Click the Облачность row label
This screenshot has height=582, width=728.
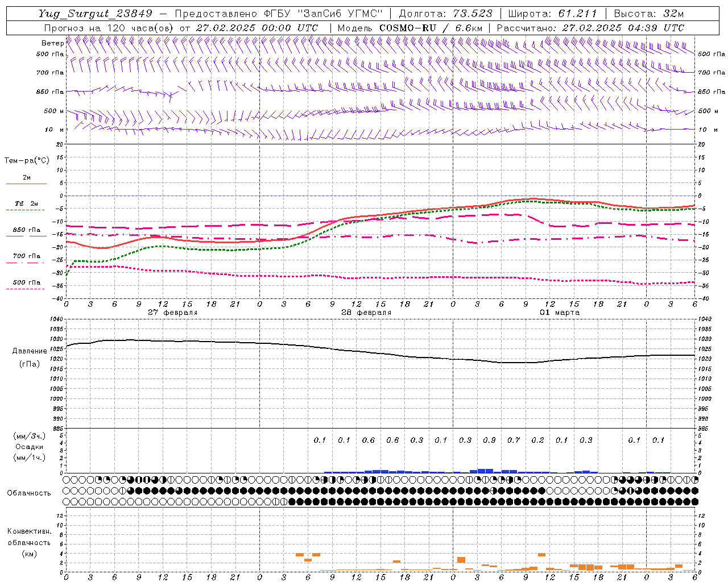point(29,493)
